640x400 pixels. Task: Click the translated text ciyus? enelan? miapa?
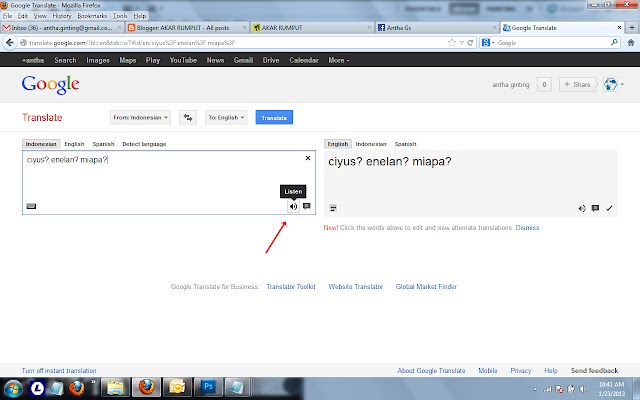[390, 161]
